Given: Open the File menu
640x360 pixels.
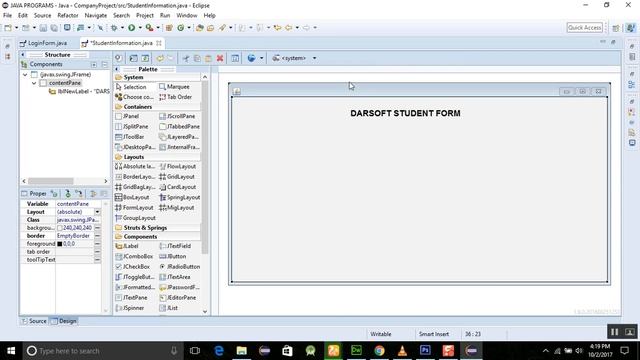Looking at the screenshot, I should pos(7,16).
